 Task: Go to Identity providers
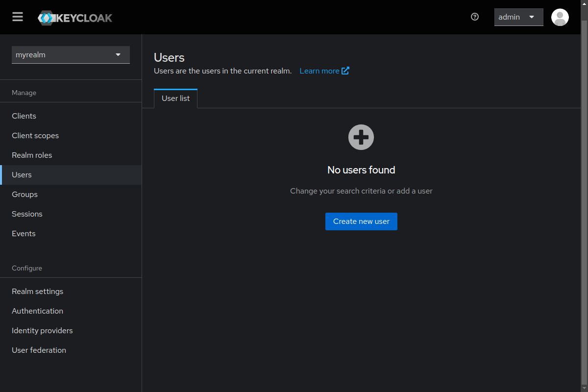pos(42,331)
